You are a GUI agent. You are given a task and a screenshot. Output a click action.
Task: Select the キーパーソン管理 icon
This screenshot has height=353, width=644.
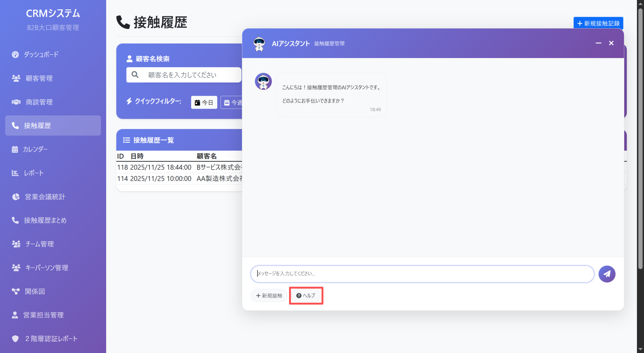[16, 268]
